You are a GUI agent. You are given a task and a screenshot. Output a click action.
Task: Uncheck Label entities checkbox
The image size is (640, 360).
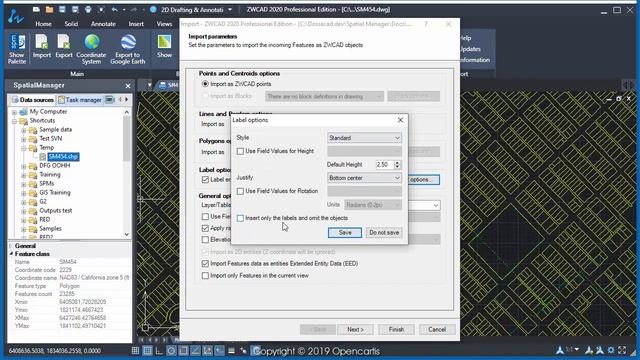click(205, 180)
